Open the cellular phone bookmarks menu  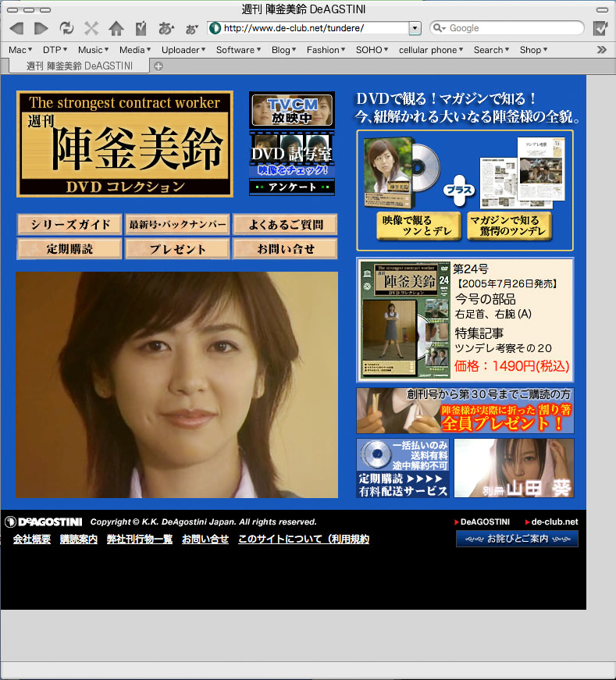point(431,50)
